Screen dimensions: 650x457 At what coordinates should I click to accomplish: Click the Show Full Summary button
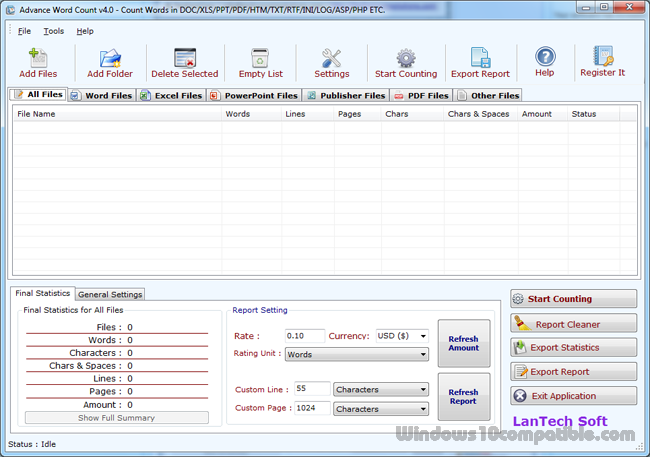click(116, 418)
